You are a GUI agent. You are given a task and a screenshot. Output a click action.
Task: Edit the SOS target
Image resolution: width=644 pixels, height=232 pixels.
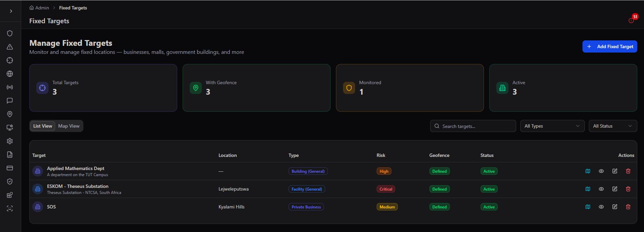(x=615, y=207)
